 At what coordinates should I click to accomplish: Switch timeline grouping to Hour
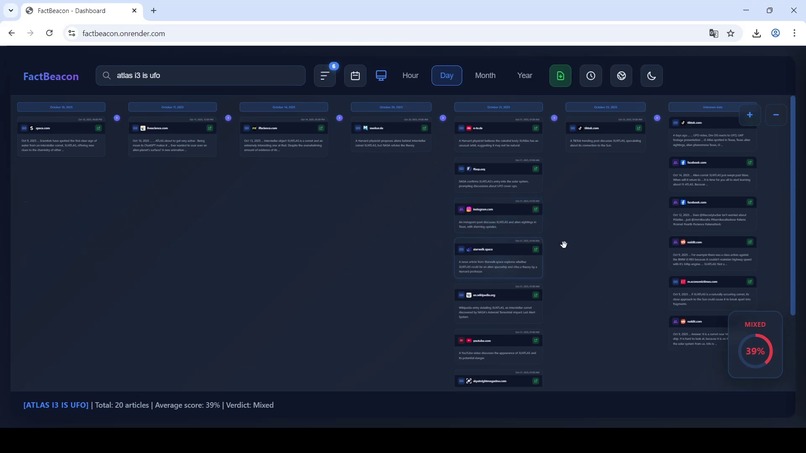click(x=410, y=76)
